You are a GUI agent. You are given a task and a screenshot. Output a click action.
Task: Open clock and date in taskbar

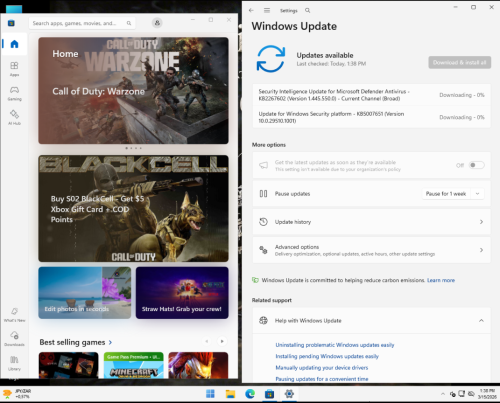click(487, 394)
